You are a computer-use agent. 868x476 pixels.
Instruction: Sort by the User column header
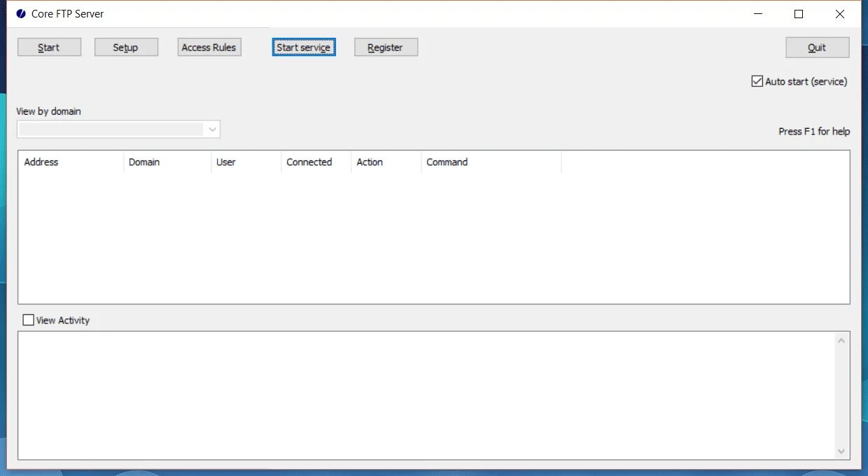pyautogui.click(x=246, y=162)
